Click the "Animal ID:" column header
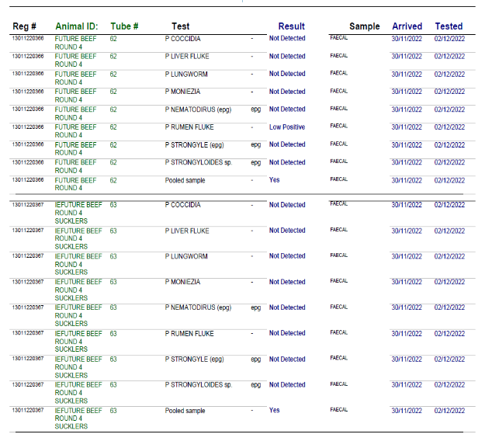492x448 pixels. pos(77,26)
